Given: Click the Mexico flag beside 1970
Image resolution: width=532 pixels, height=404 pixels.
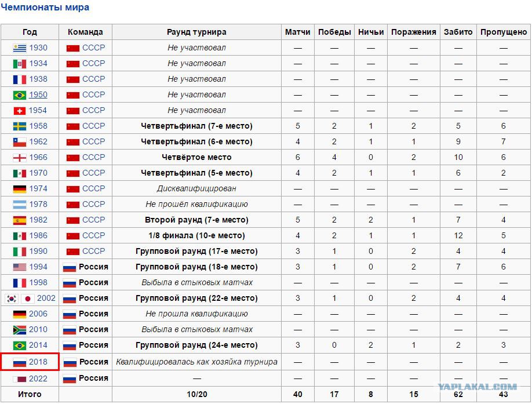Looking at the screenshot, I should point(19,173).
